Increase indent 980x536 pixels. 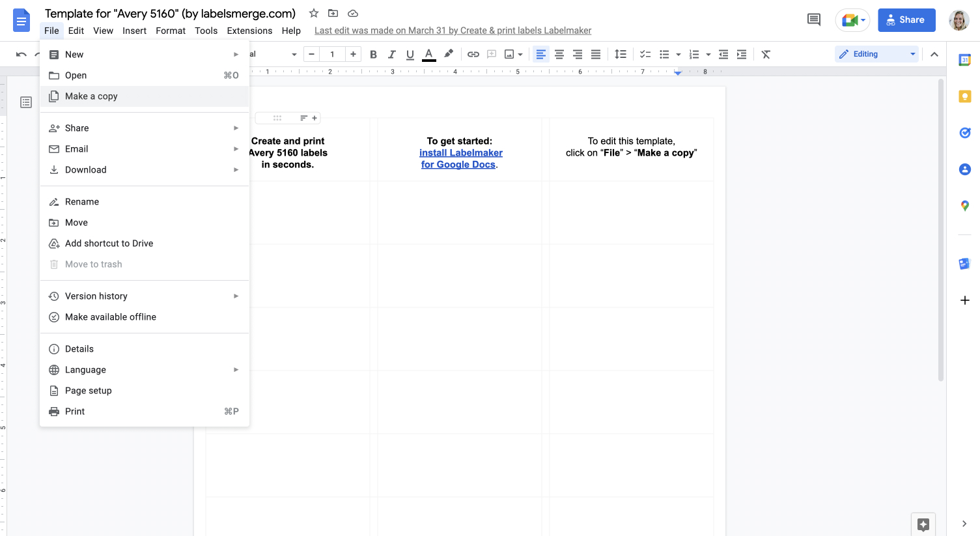click(x=742, y=55)
